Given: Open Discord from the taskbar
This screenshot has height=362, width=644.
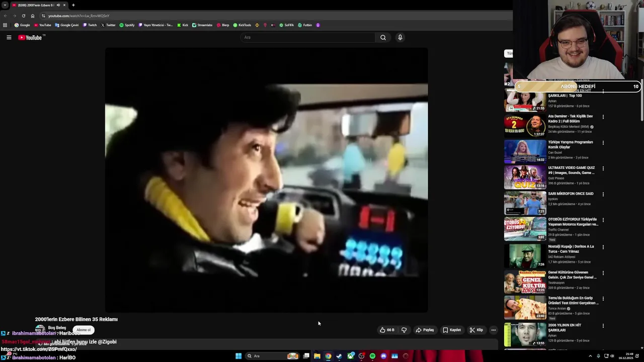Looking at the screenshot, I should point(383,356).
